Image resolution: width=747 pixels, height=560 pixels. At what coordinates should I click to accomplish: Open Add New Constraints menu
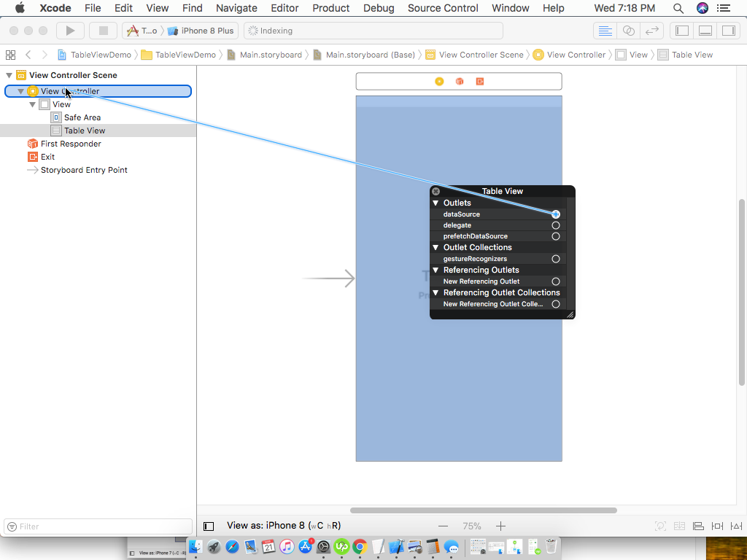[x=717, y=526]
